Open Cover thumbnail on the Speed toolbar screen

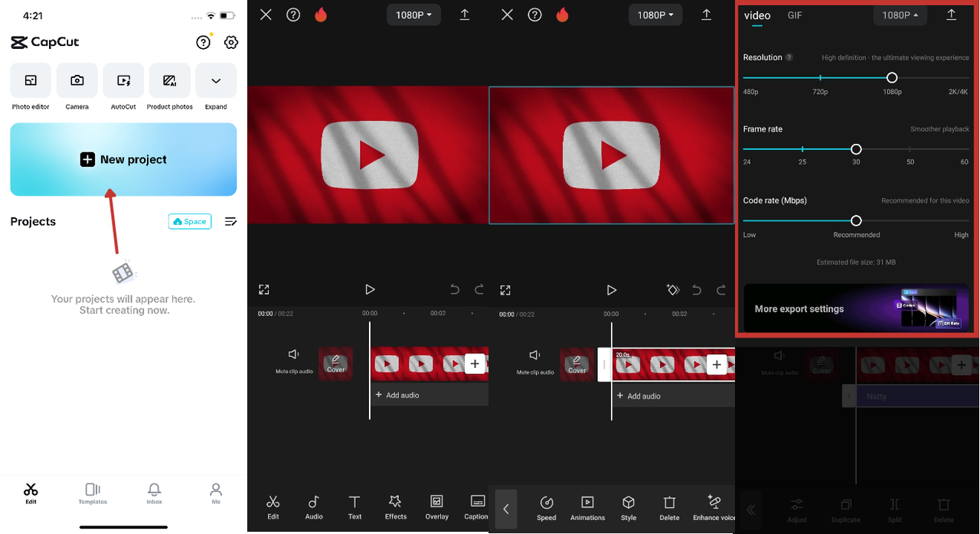(577, 365)
